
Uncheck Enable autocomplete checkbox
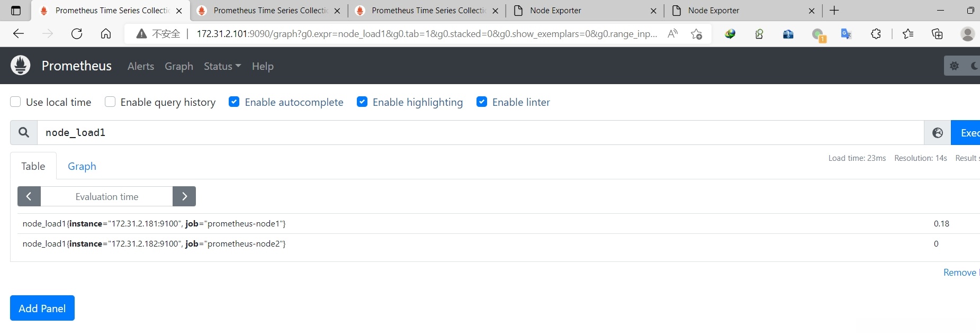tap(234, 102)
